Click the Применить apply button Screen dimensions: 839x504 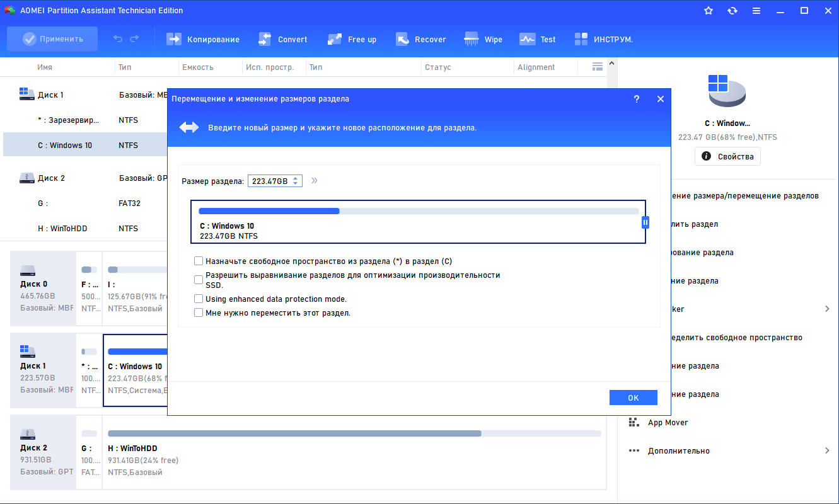click(x=52, y=39)
